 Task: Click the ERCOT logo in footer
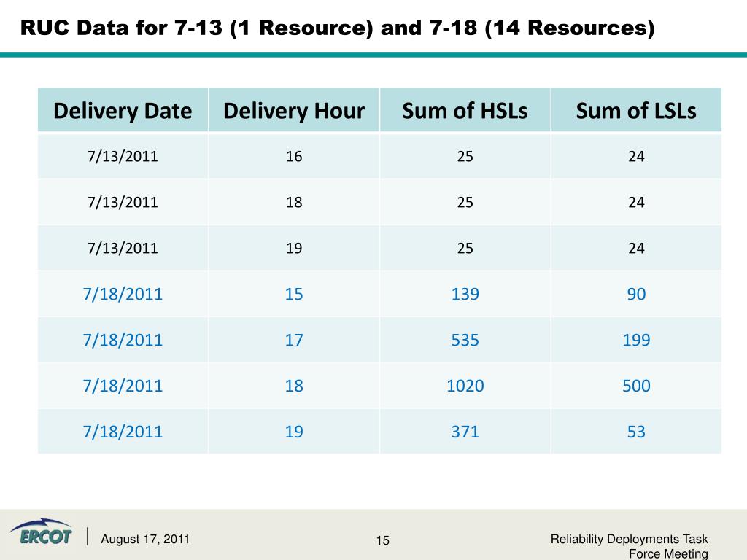(x=41, y=532)
